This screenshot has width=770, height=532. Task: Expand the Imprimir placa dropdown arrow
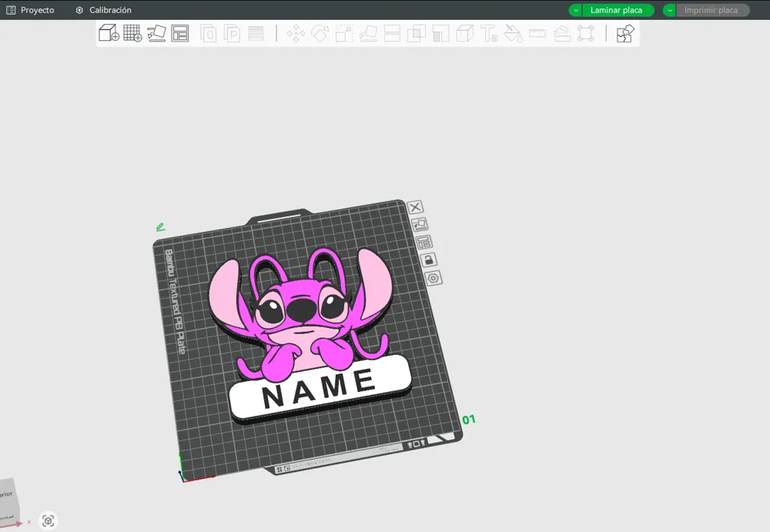pyautogui.click(x=669, y=10)
